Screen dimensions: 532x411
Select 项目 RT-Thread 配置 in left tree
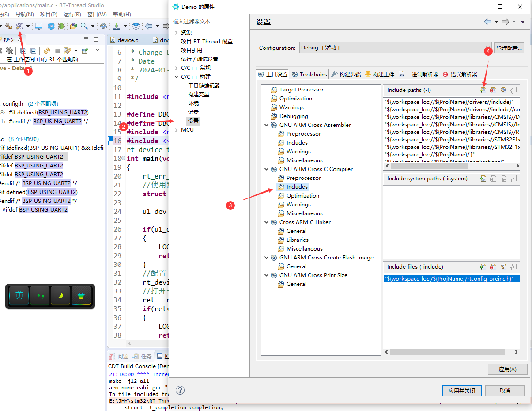click(x=207, y=41)
